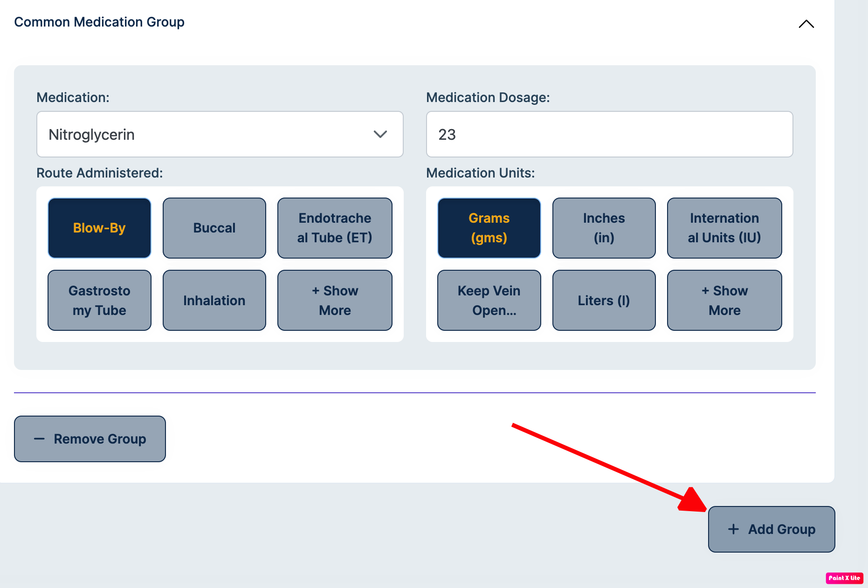
Task: Select the Buccal route option
Action: click(x=214, y=228)
